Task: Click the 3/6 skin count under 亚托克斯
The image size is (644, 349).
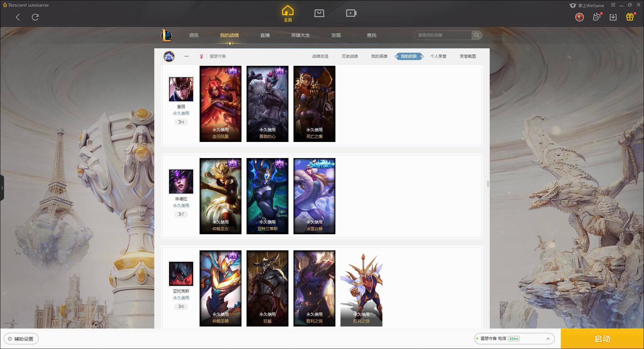Action: (x=181, y=307)
